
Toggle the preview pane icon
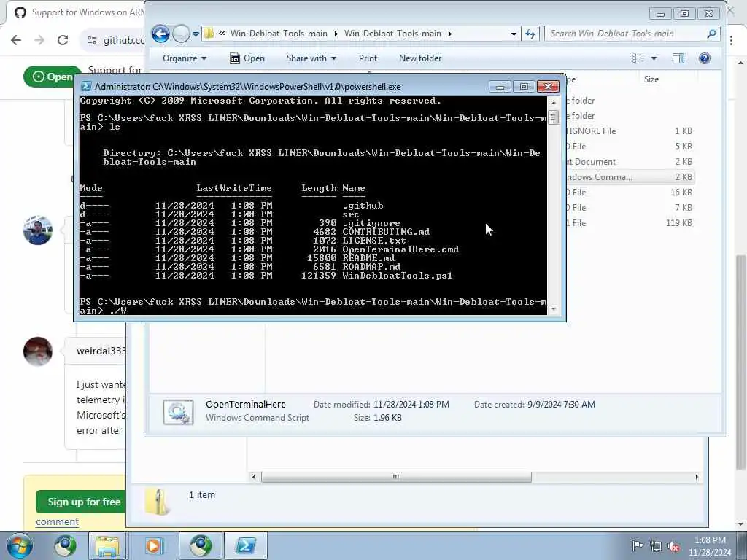tap(678, 58)
